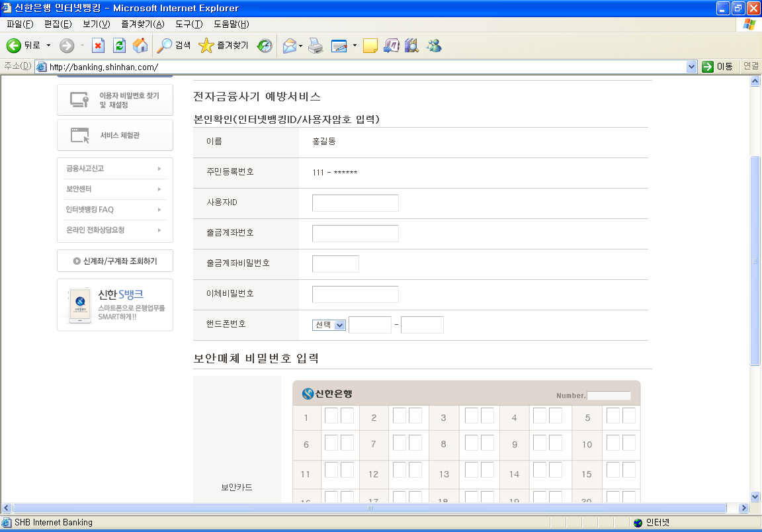
Task: Click the 연결 links toolbar label
Action: [751, 66]
